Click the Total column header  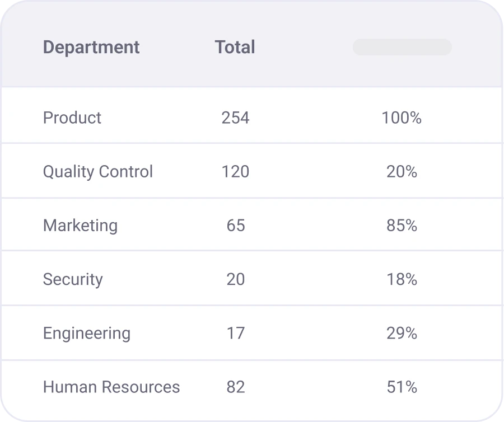point(235,47)
